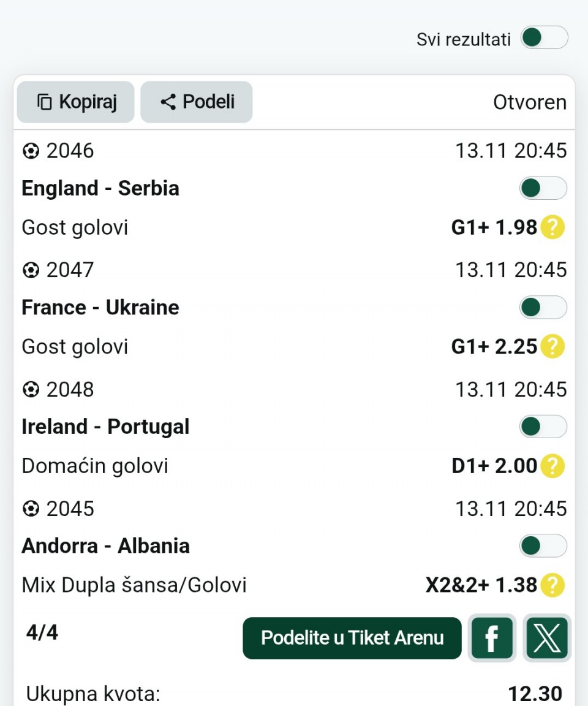The width and height of the screenshot is (588, 706).
Task: Select the Andorra - Albania match title
Action: coord(105,546)
